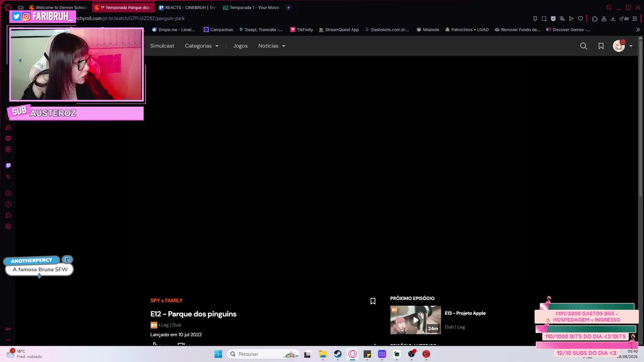
Task: Open Opera GX taskbar icon
Action: [x=352, y=354]
